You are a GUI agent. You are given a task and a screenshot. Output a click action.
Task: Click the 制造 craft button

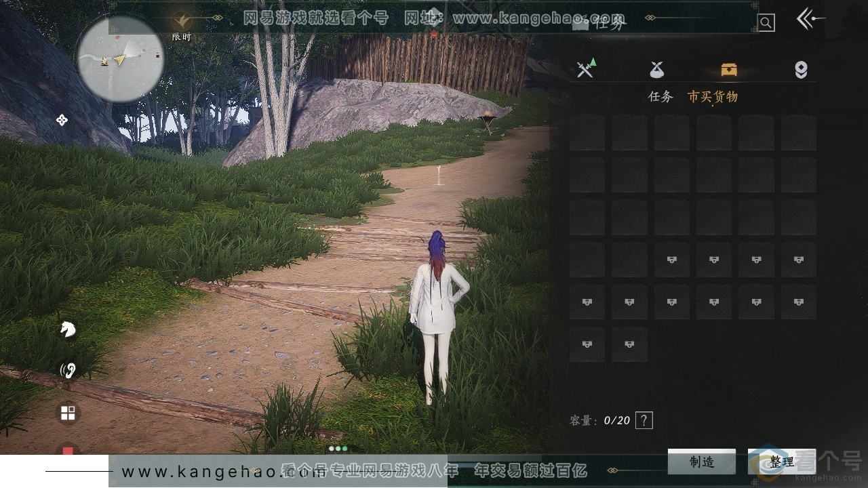[702, 462]
